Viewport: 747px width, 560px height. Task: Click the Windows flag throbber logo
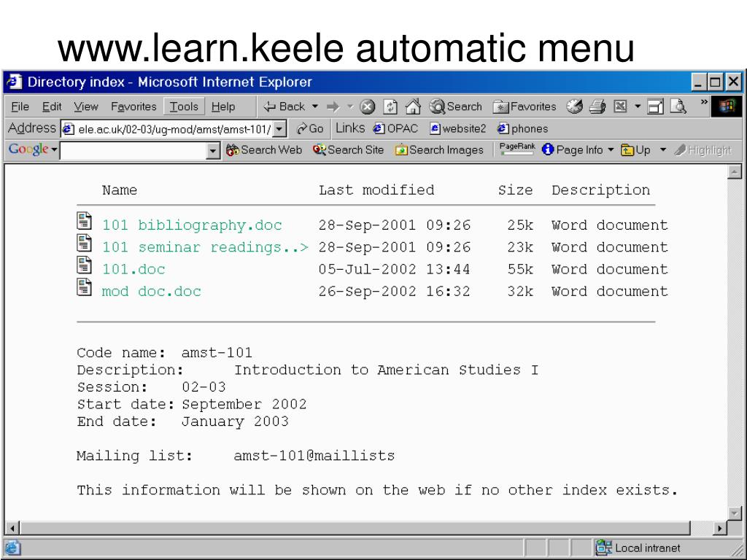click(727, 106)
